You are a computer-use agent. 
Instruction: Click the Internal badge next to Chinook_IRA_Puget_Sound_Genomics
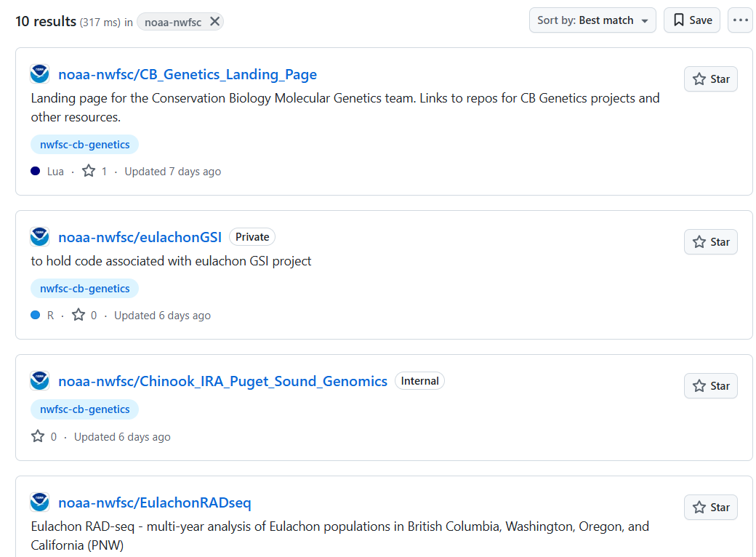tap(420, 381)
